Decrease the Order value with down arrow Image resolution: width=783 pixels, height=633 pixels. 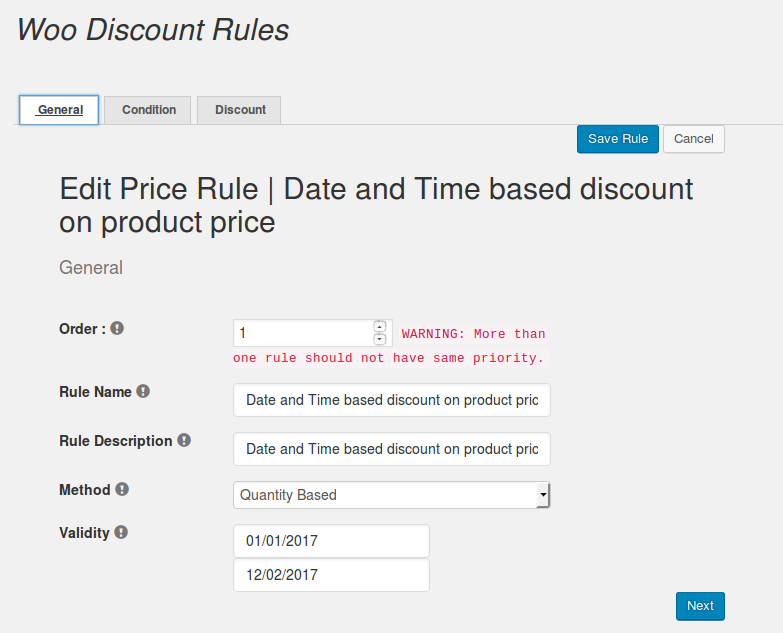point(380,339)
